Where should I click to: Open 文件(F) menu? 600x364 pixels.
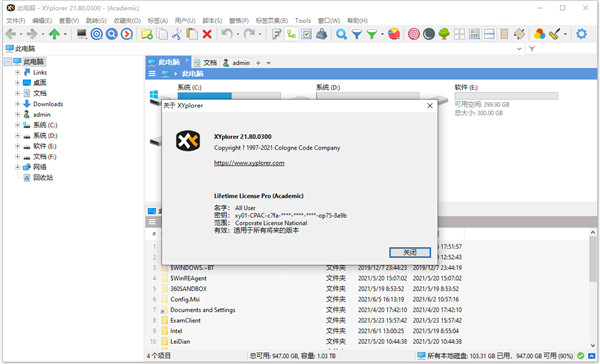click(15, 20)
